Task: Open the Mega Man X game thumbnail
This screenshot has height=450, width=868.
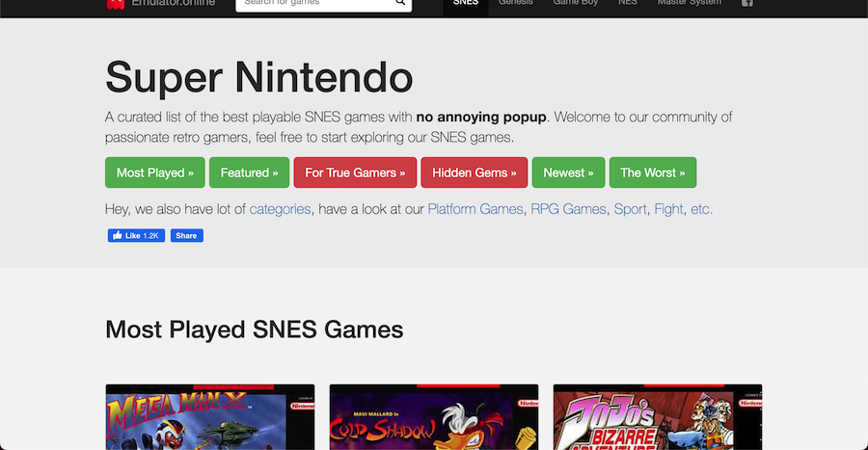Action: point(210,417)
